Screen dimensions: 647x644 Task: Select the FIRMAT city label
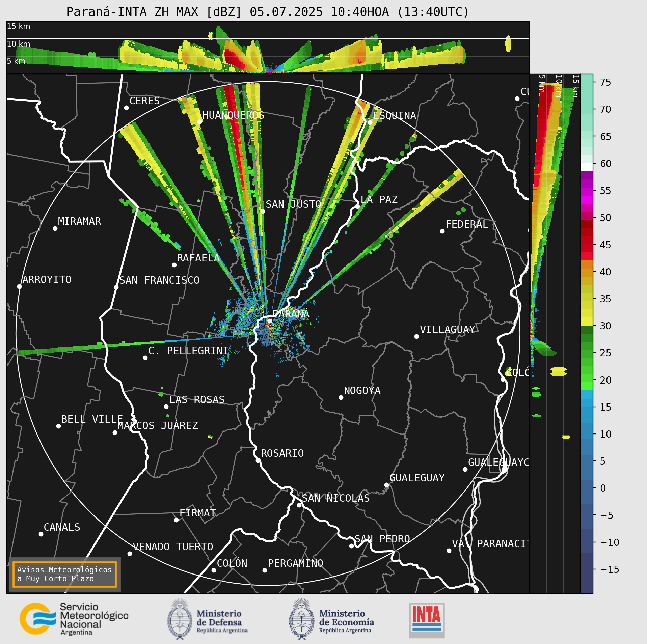pos(198,513)
